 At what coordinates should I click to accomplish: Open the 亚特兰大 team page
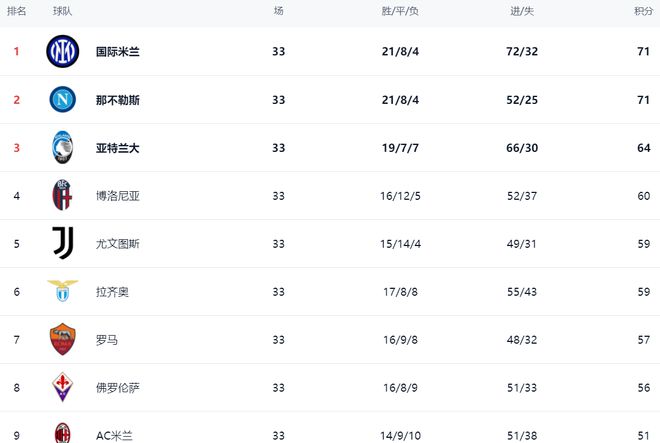[x=117, y=148]
